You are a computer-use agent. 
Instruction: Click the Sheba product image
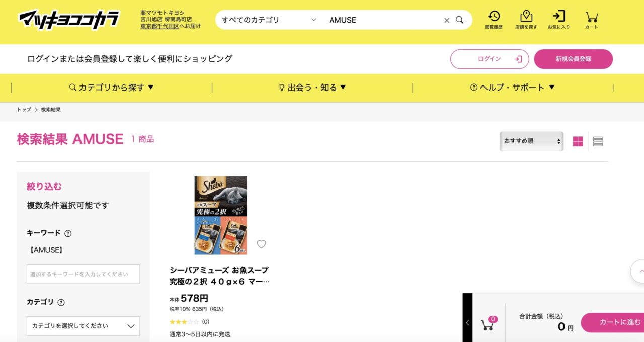coord(220,215)
